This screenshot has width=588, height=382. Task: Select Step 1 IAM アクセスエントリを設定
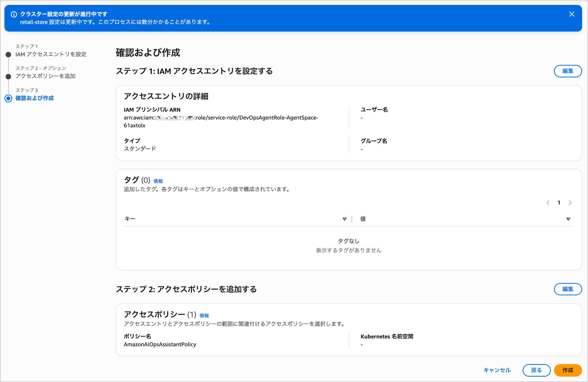51,54
